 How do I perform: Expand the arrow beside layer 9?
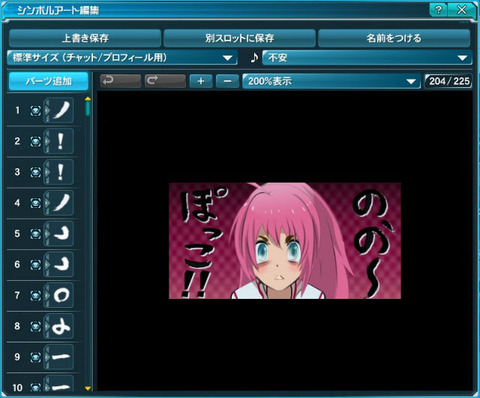pos(47,357)
